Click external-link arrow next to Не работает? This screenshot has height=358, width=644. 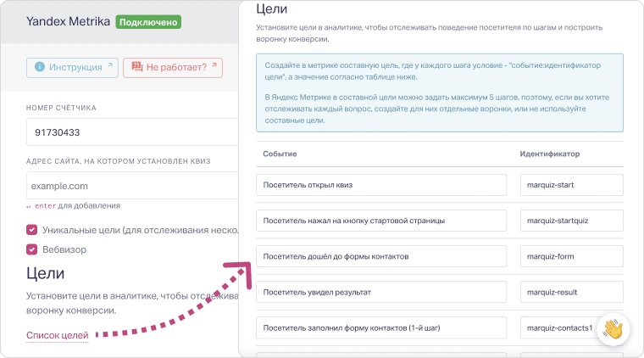click(x=214, y=67)
